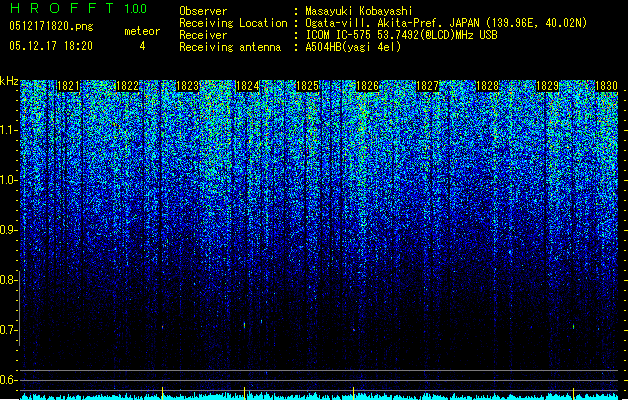Click the Receiving Location label
The image size is (629, 400).
(233, 23)
